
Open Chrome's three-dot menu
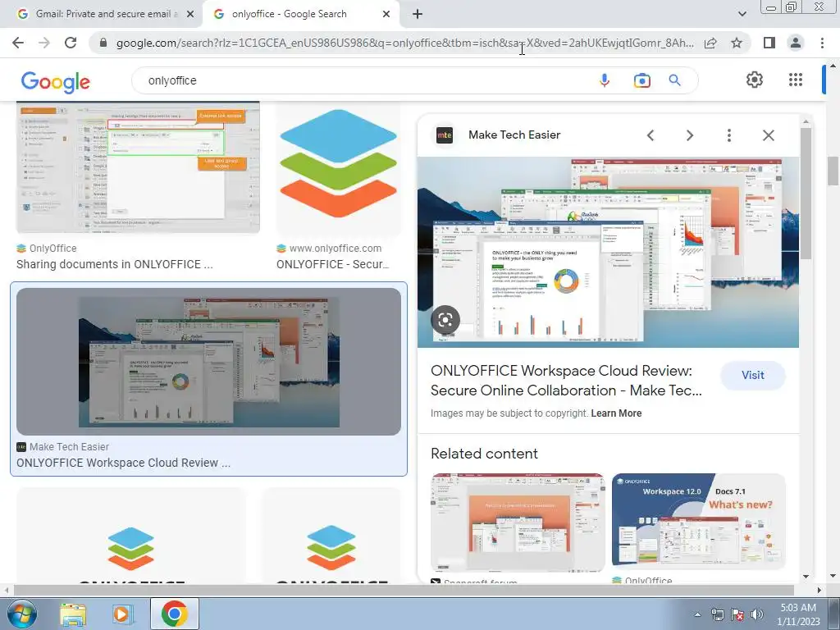click(x=822, y=43)
